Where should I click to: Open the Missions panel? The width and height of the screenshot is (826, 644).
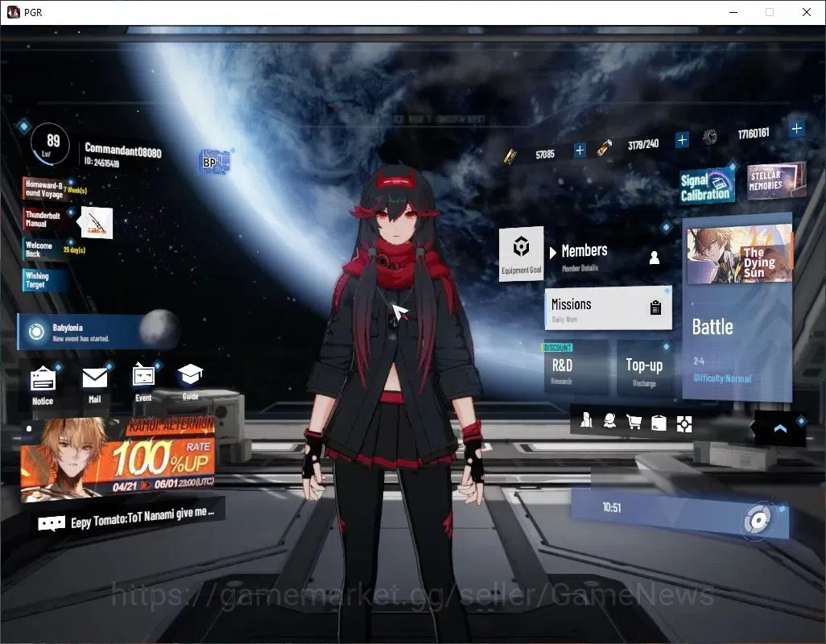tap(608, 308)
